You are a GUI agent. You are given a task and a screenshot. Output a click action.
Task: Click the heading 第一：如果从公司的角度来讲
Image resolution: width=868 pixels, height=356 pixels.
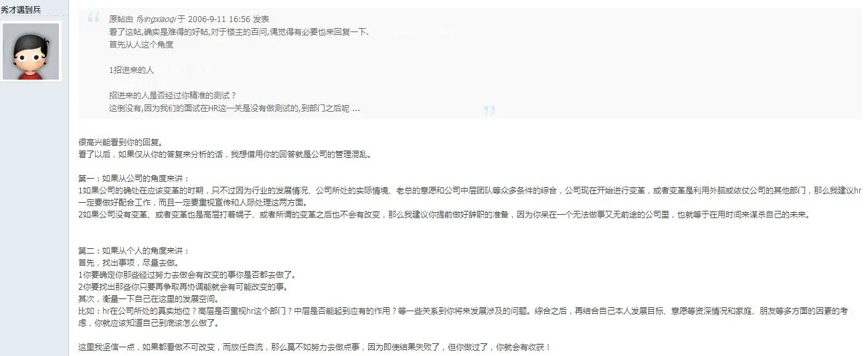(x=134, y=179)
